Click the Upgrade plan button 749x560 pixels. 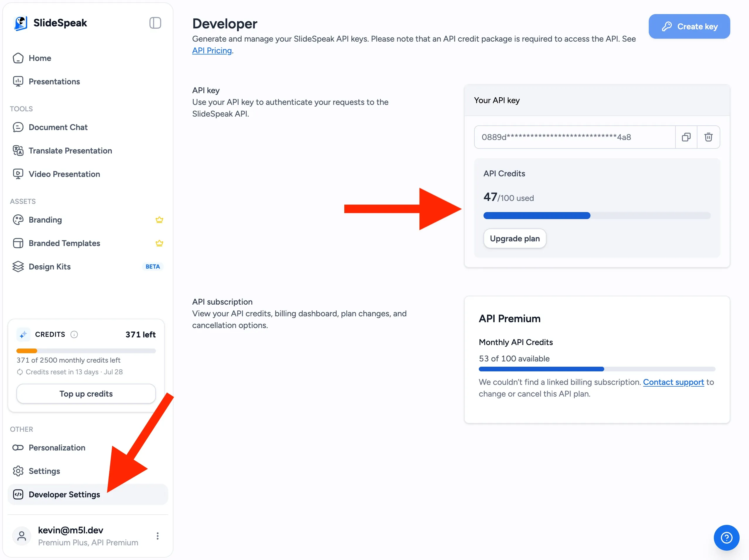pos(514,238)
